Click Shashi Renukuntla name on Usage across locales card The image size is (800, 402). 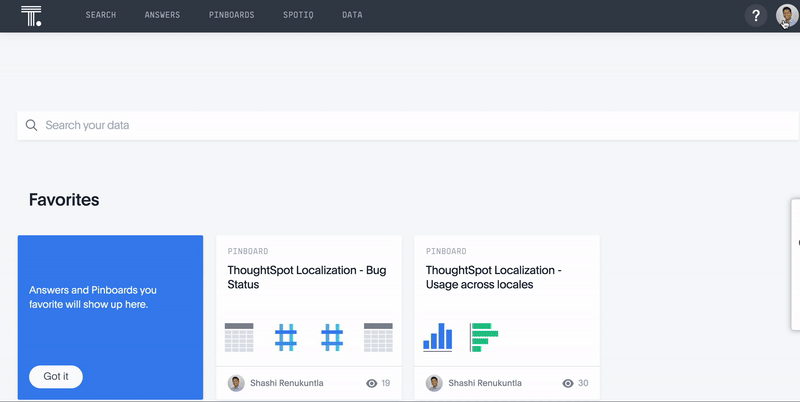485,383
